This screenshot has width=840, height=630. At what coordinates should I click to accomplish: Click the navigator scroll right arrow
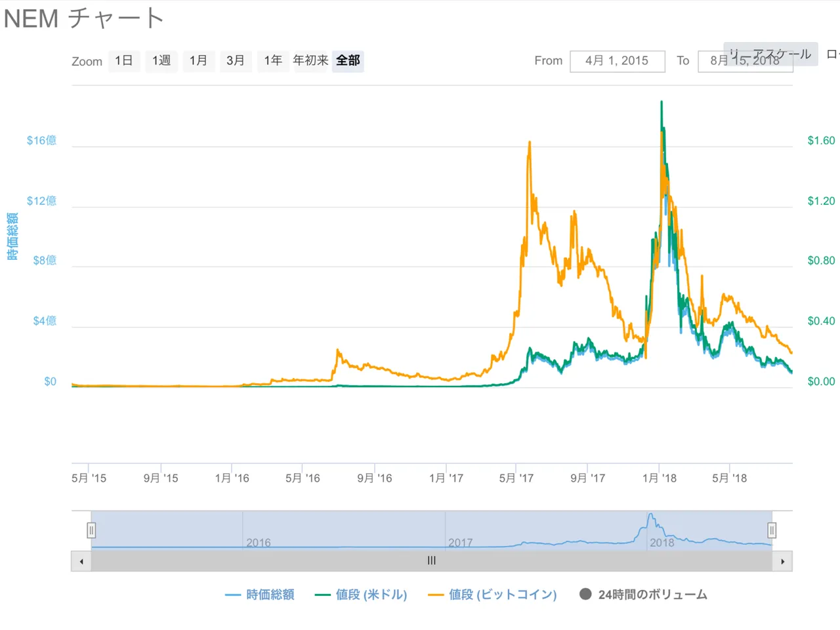(x=782, y=561)
